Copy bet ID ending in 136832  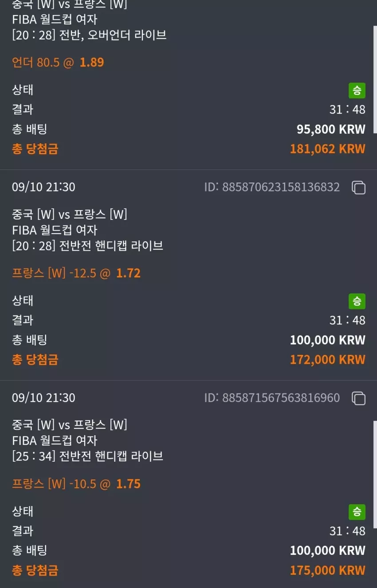(358, 187)
